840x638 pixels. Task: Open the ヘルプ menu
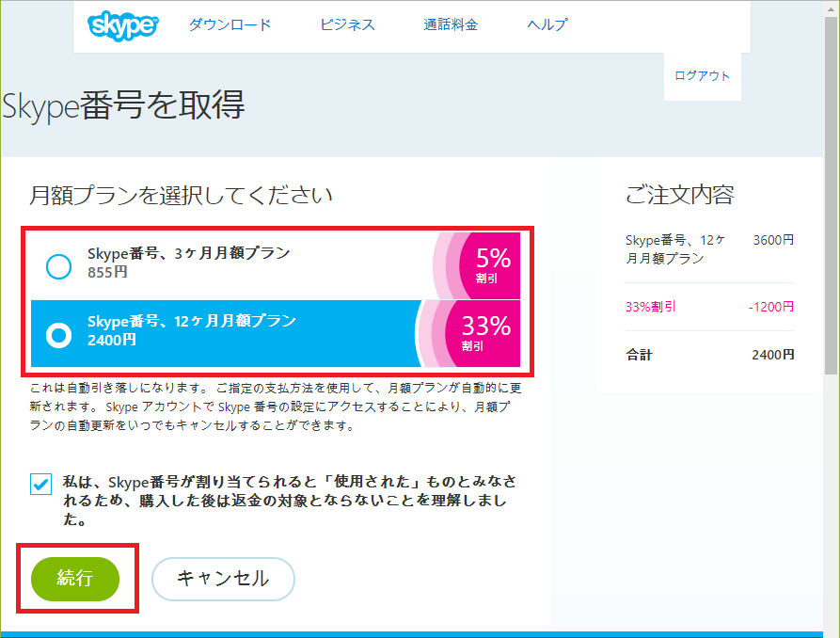tap(547, 24)
